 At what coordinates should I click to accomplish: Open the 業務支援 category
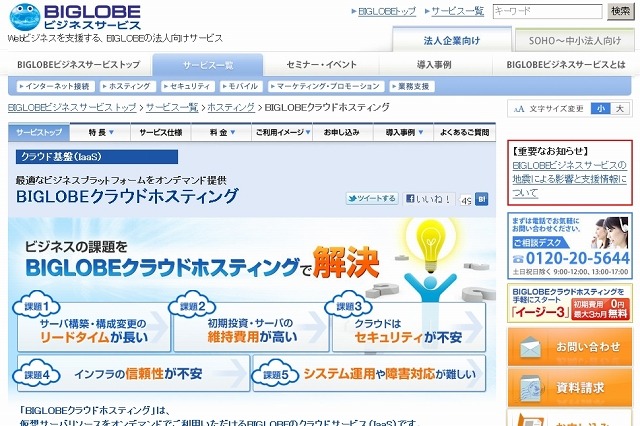click(411, 86)
